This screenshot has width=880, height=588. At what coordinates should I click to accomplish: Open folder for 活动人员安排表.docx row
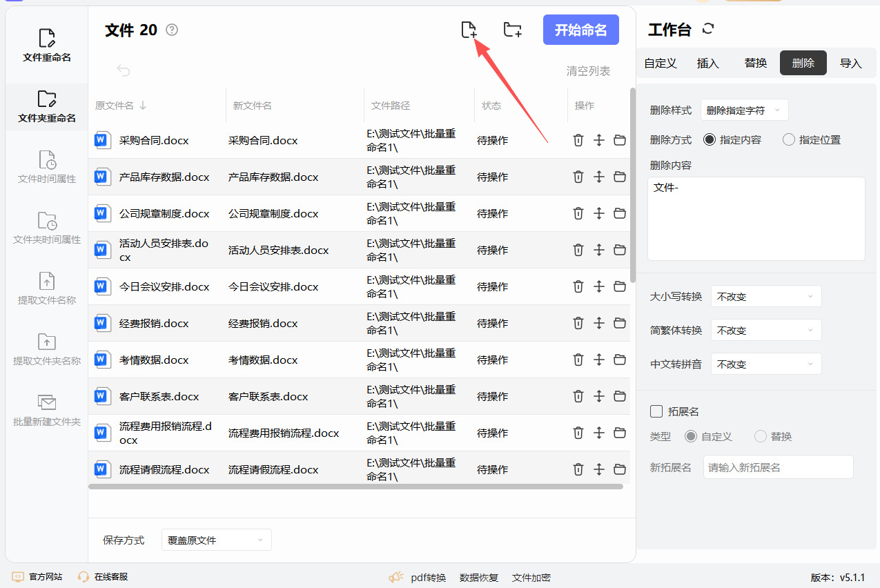tap(620, 250)
